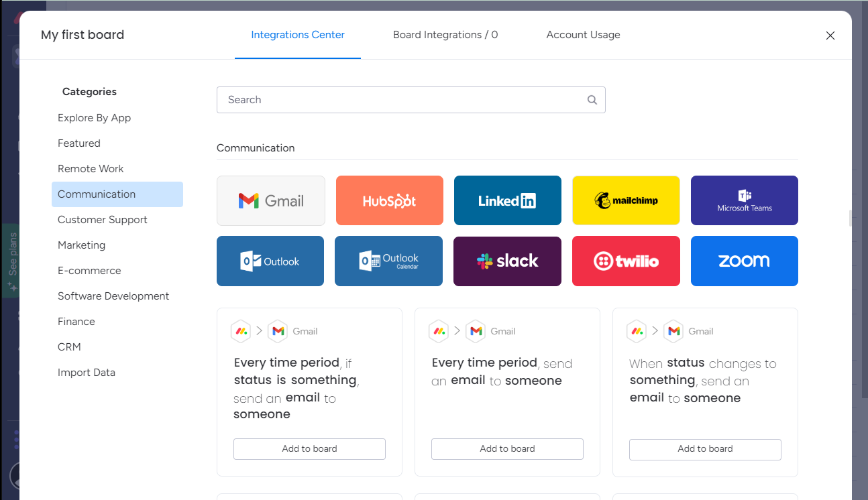Image resolution: width=868 pixels, height=500 pixels.
Task: Close the Integrations Center dialog
Action: pos(830,36)
